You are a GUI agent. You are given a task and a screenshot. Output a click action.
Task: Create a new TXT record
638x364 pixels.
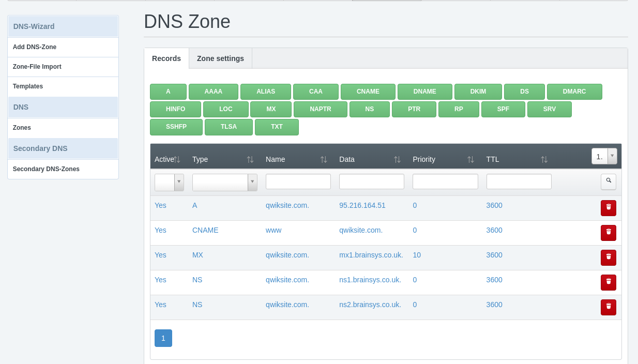[x=277, y=126]
